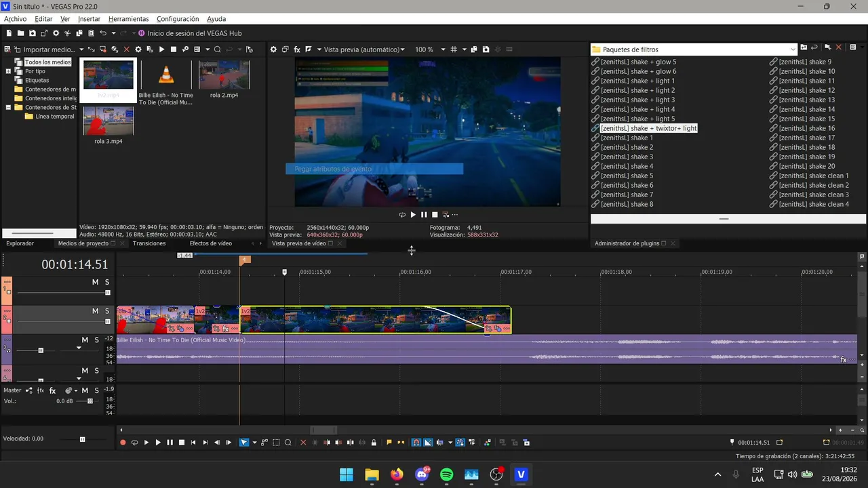Open Master FX with the fx icon
This screenshot has width=868, height=488.
[x=52, y=390]
